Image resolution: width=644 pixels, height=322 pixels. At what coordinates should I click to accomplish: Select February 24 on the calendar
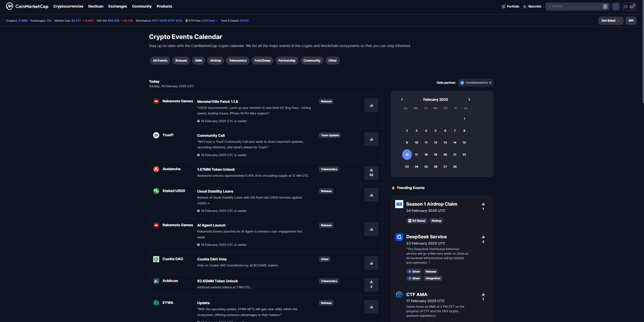point(416,166)
